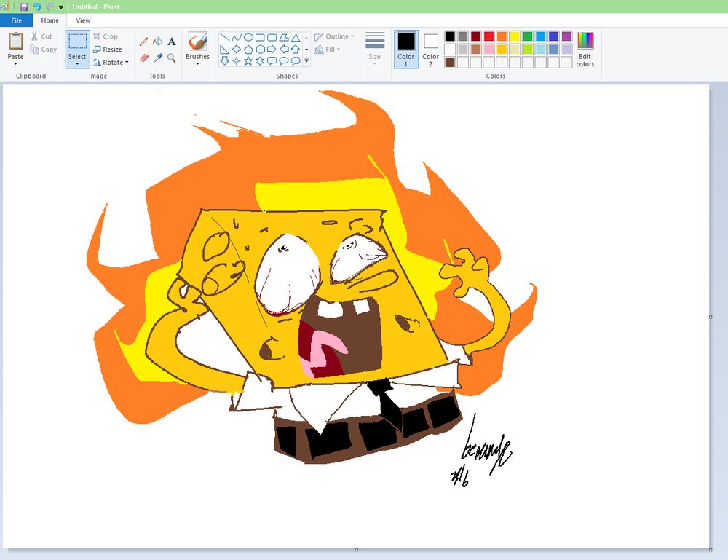
Task: Choose the Cloud callout shape
Action: point(296,60)
